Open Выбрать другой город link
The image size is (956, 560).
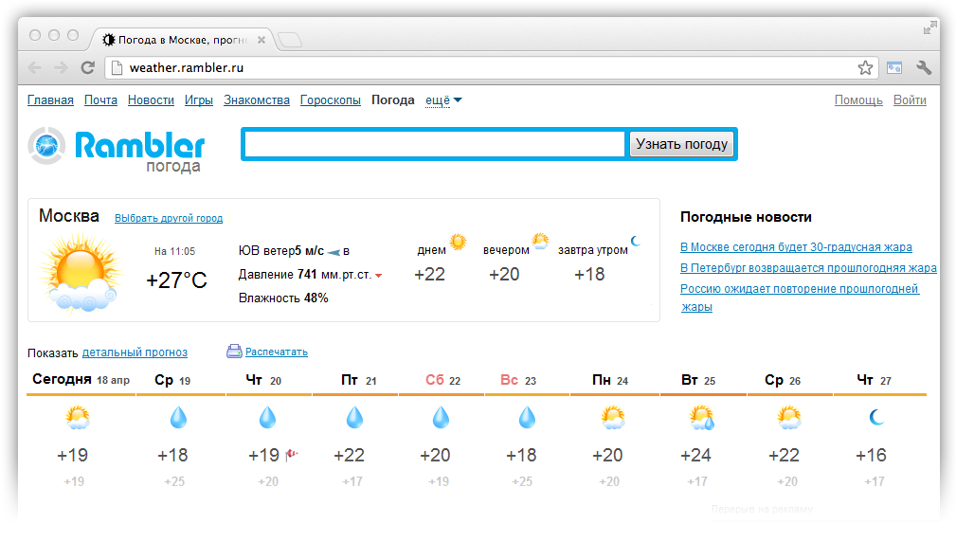pyautogui.click(x=169, y=218)
